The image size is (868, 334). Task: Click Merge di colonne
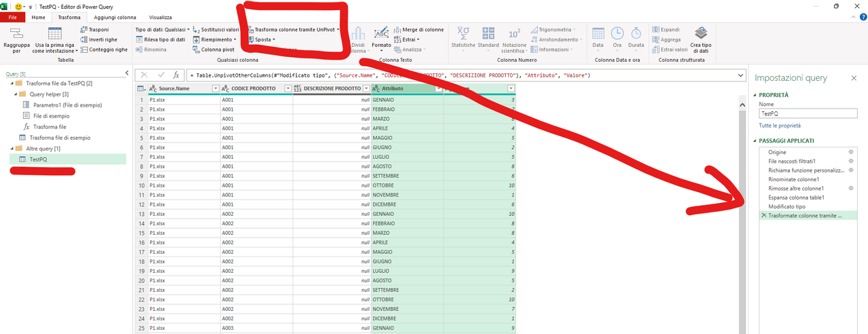click(418, 30)
